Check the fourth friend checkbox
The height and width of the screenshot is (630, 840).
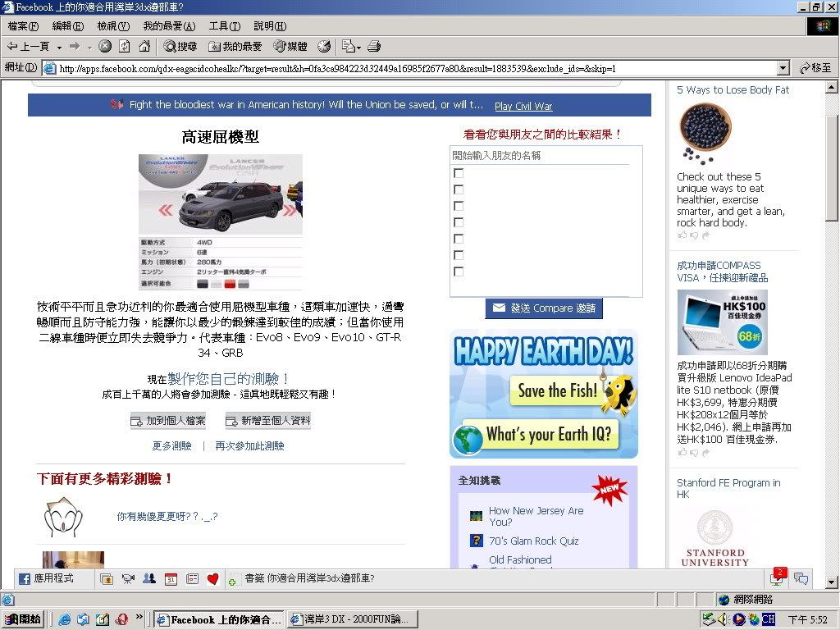pyautogui.click(x=459, y=222)
